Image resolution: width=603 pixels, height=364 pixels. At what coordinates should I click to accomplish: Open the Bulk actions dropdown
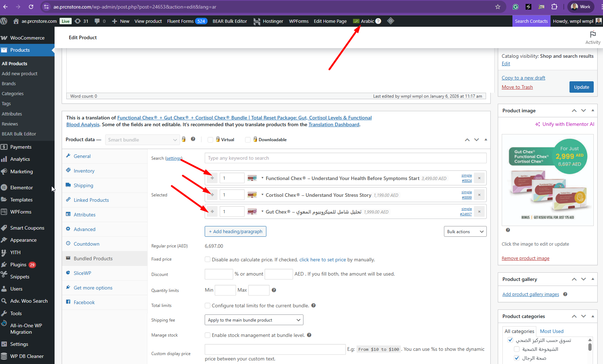[465, 232]
